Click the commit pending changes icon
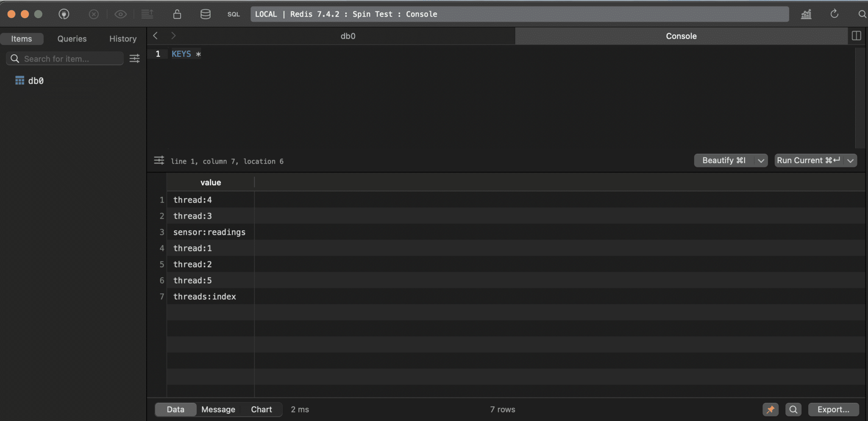 point(147,14)
